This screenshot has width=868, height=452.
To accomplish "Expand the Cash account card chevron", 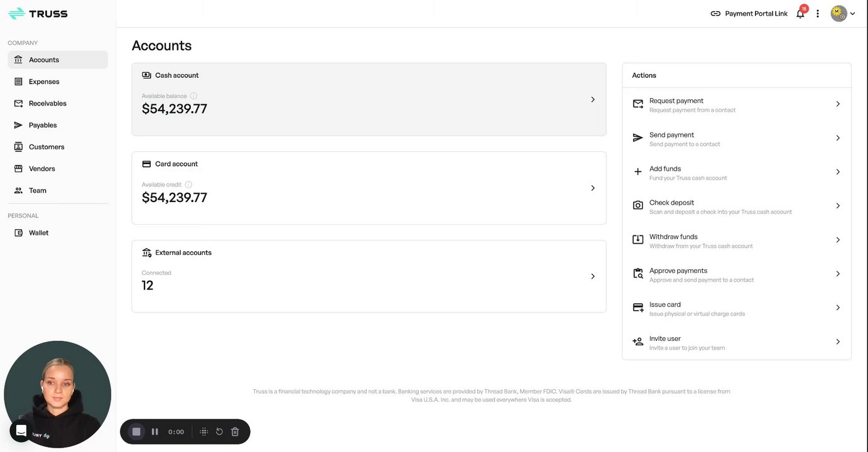I will pyautogui.click(x=592, y=99).
